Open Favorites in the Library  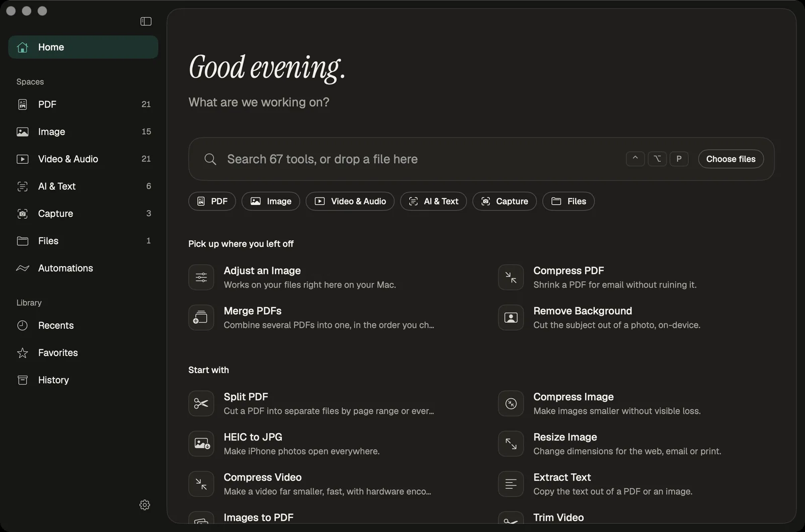[x=83, y=353]
